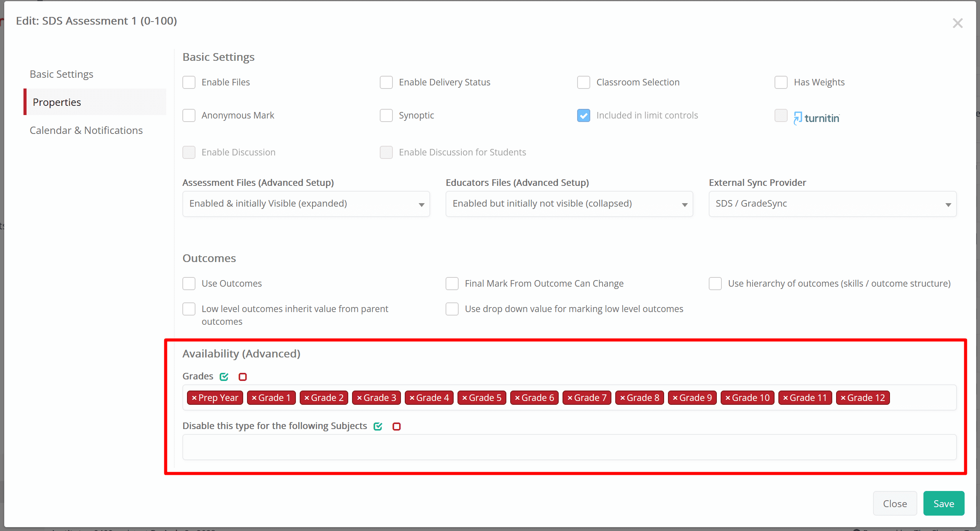Clear all Subjects with the red square icon
Screen dimensions: 980x531
396,426
